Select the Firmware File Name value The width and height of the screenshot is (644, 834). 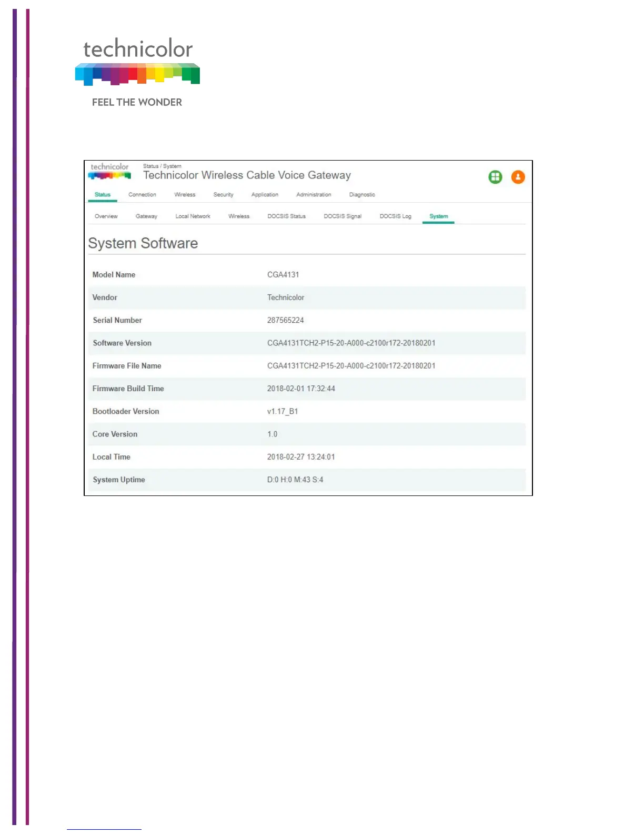coord(351,366)
